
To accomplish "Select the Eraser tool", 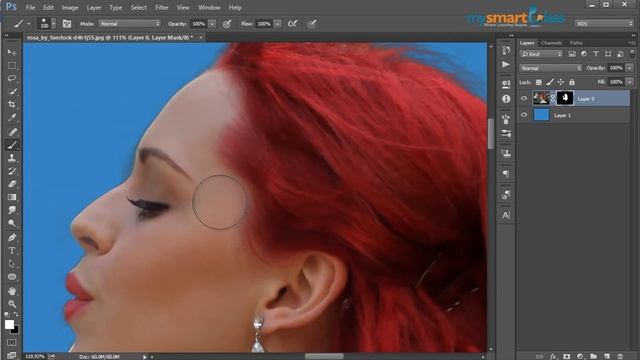I will [x=12, y=184].
